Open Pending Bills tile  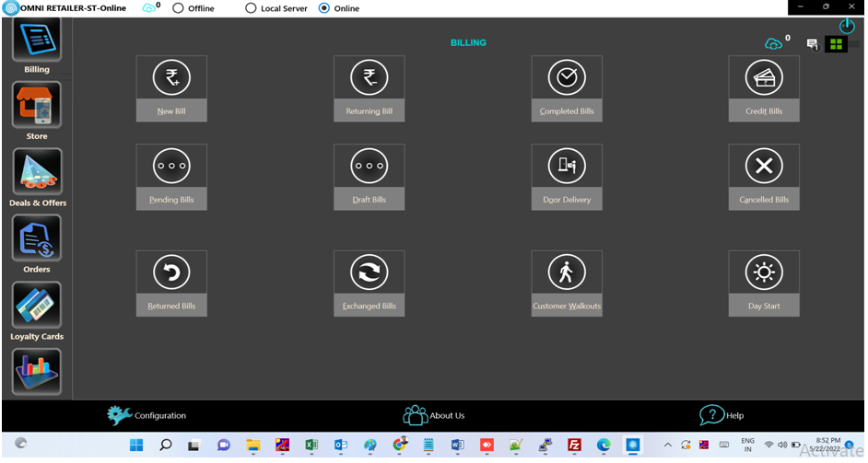point(171,177)
